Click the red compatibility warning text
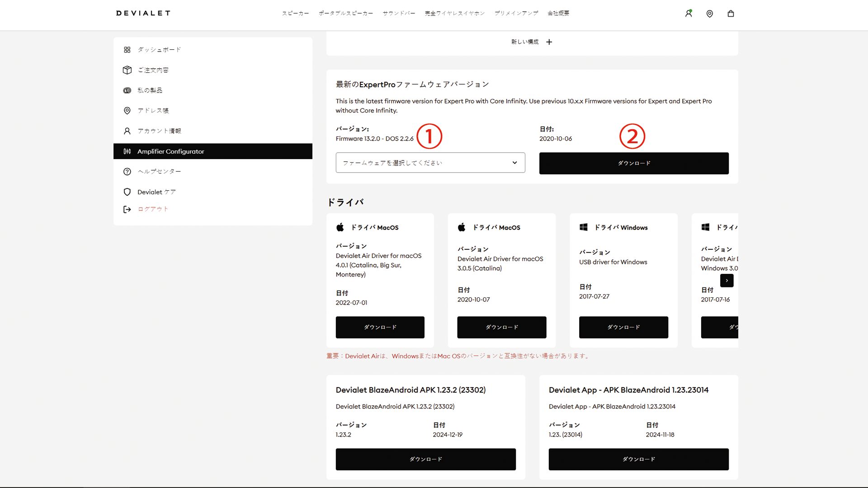 (x=458, y=356)
